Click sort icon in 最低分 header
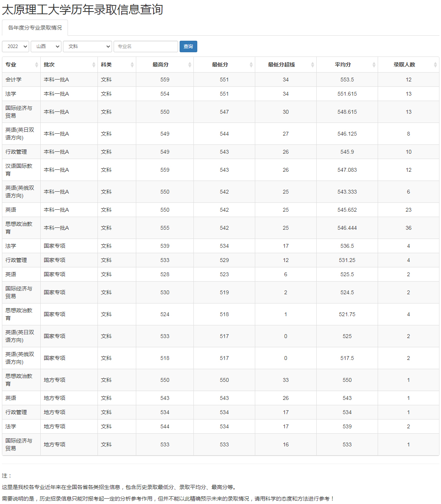 click(x=251, y=65)
